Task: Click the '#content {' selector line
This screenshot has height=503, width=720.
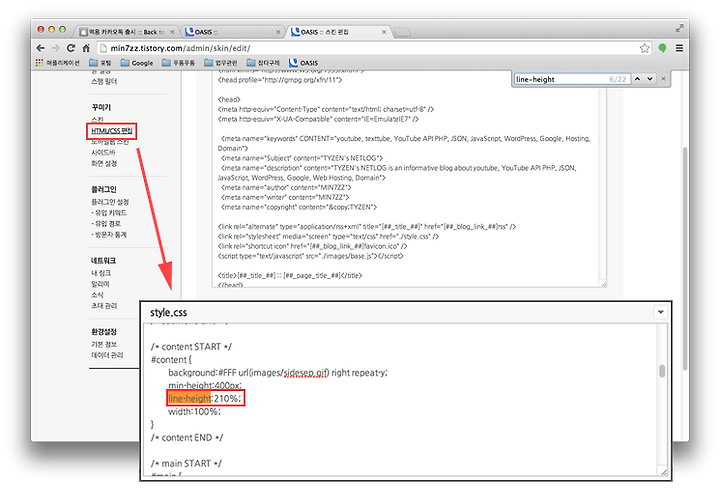Action: click(x=171, y=360)
